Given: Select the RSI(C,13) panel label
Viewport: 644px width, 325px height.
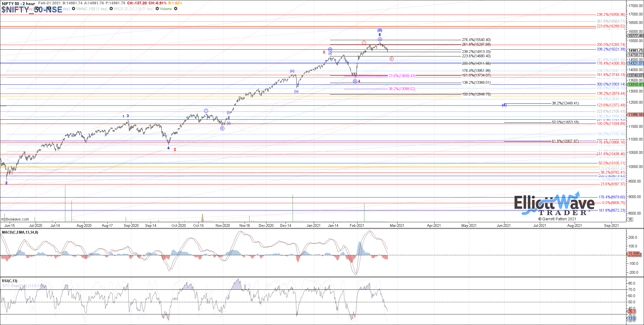Looking at the screenshot, I should (9, 281).
